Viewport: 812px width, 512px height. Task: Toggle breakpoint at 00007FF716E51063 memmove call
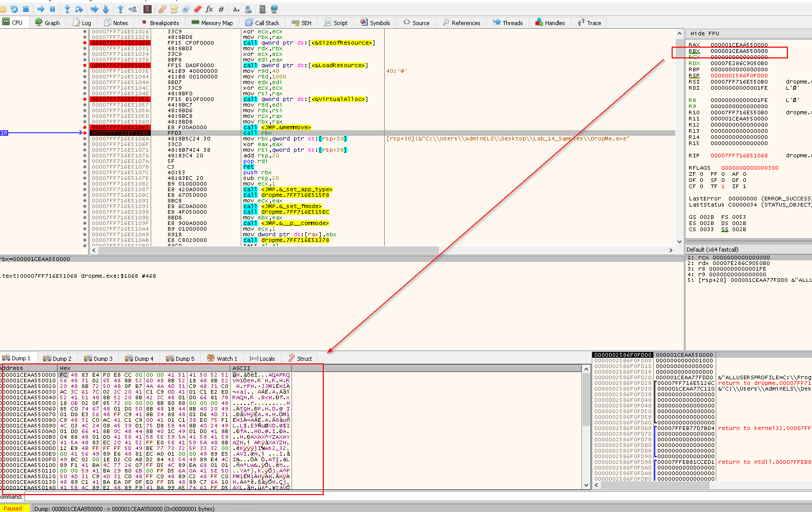click(x=85, y=128)
